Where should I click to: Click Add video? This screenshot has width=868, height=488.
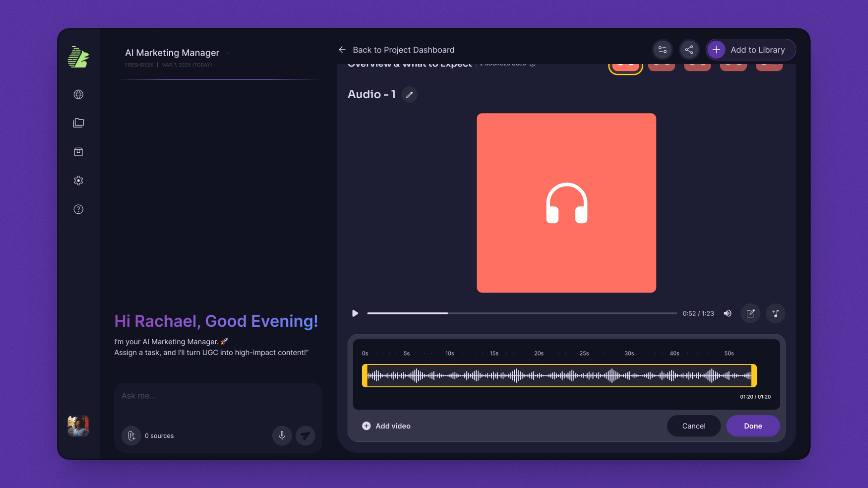click(386, 426)
